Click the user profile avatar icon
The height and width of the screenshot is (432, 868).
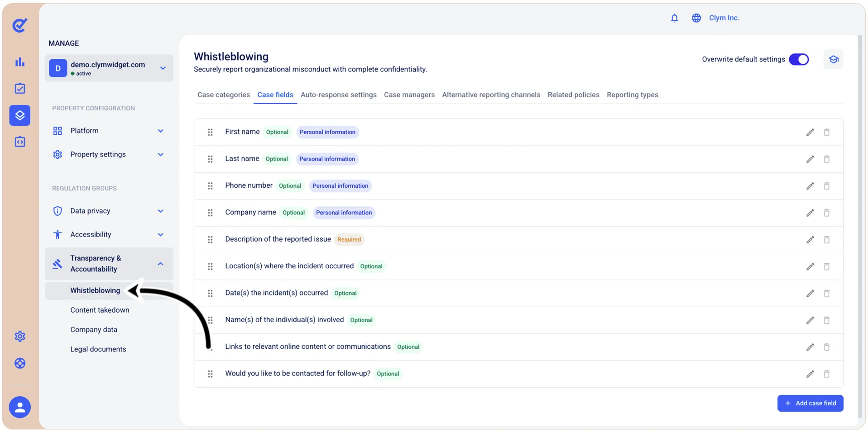tap(20, 408)
